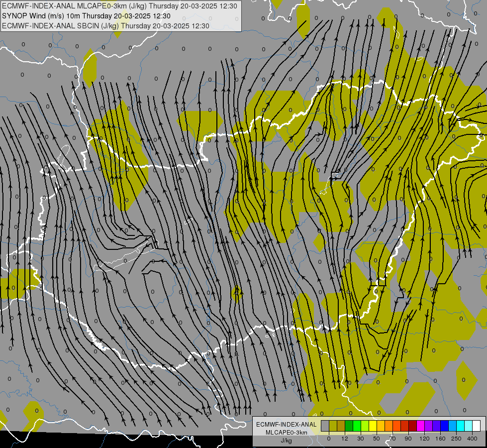Click the J/kg unit label in legend
This screenshot has height=448, width=487.
[287, 441]
